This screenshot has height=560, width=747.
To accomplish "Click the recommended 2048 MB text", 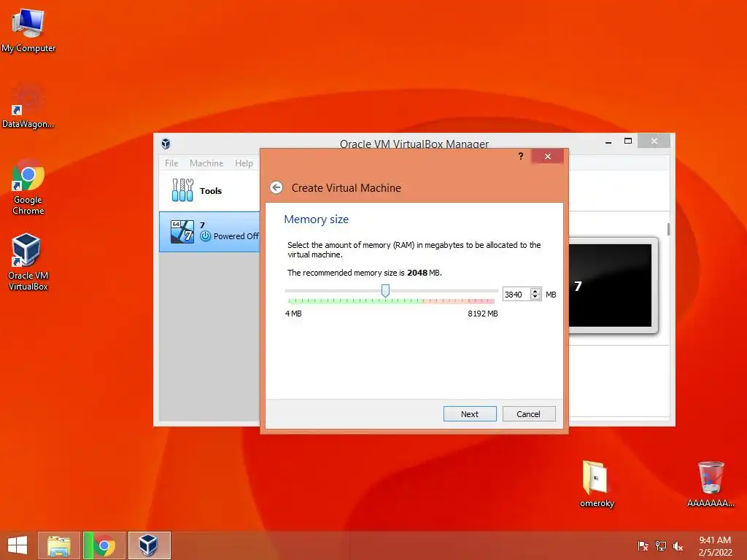I will 365,273.
